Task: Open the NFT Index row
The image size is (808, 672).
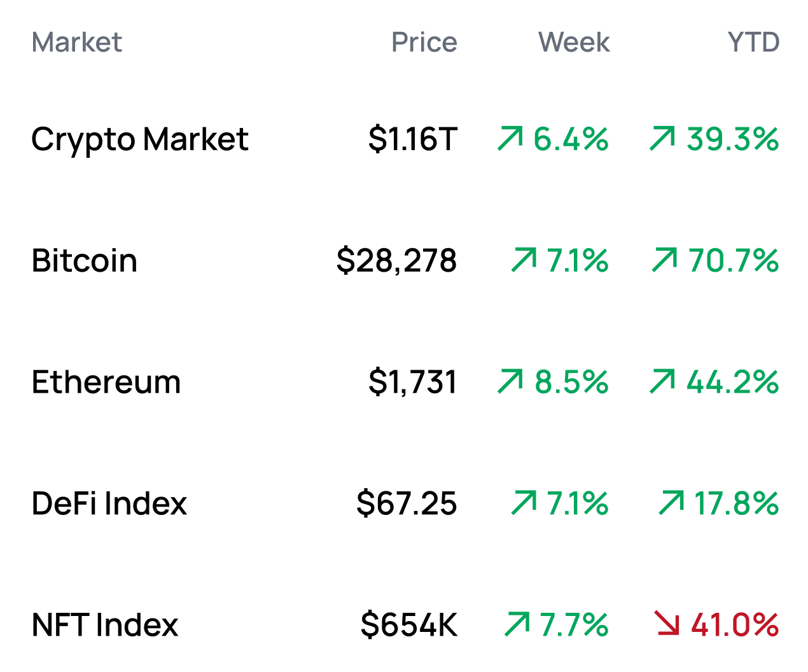Action: click(x=105, y=625)
